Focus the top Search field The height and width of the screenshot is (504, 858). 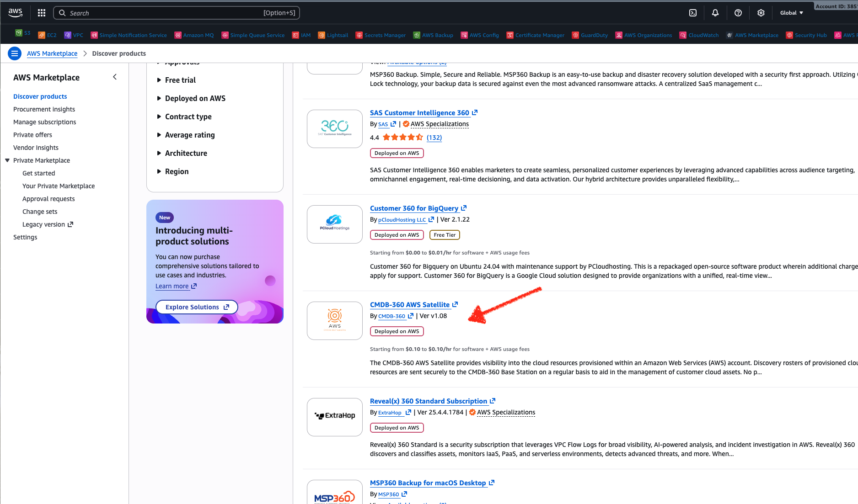pos(177,13)
